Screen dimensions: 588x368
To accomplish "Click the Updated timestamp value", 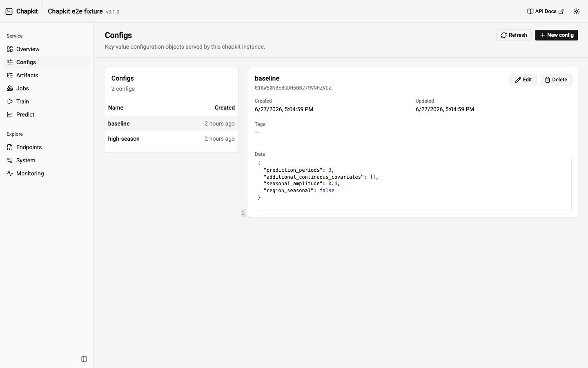I will pos(445,109).
